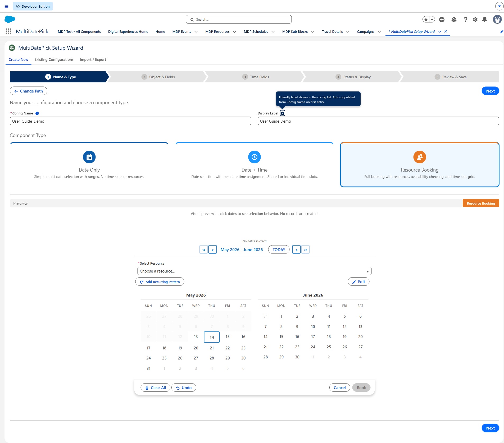Click the Undo button
Screen dimensions: 504x443
click(x=184, y=388)
